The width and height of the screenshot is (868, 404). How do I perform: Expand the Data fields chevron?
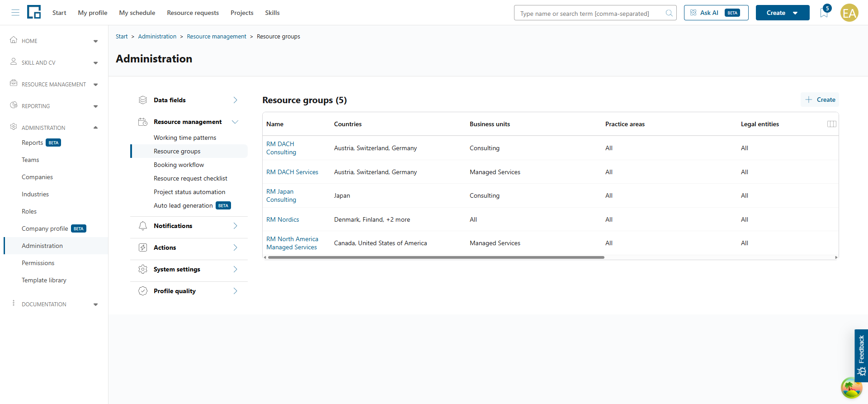coord(235,100)
